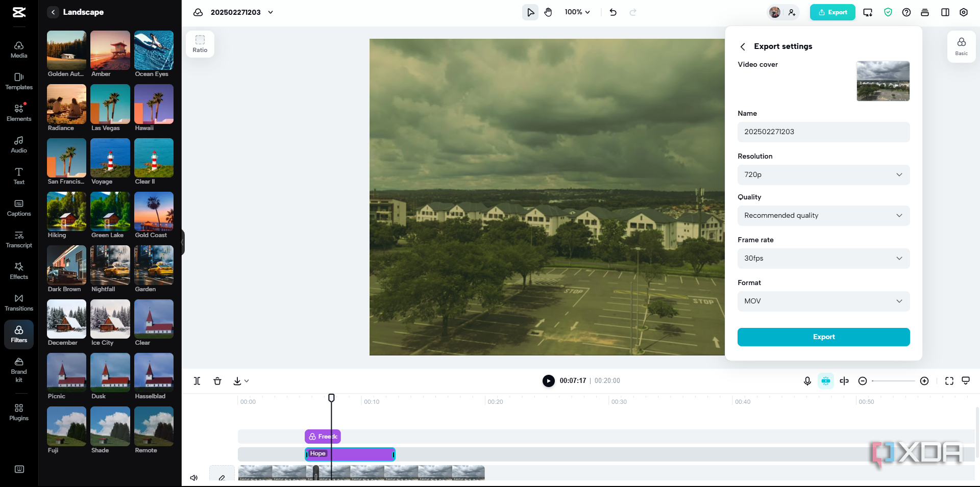980x487 pixels.
Task: Delete the selected clip with trash icon
Action: coord(217,381)
